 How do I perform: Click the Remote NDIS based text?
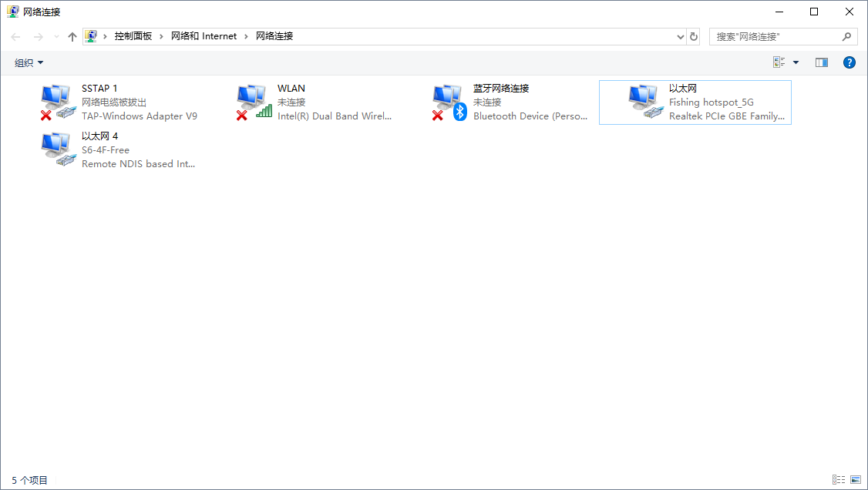[x=139, y=163]
